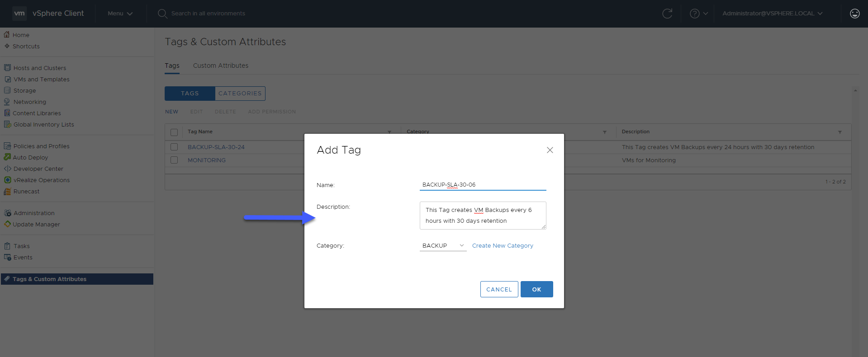Toggle the select-all checkbox in tag table header

pyautogui.click(x=174, y=132)
